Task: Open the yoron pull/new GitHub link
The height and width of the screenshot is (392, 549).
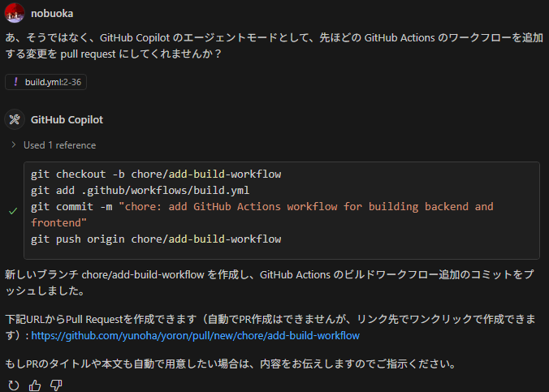Action: coord(205,335)
